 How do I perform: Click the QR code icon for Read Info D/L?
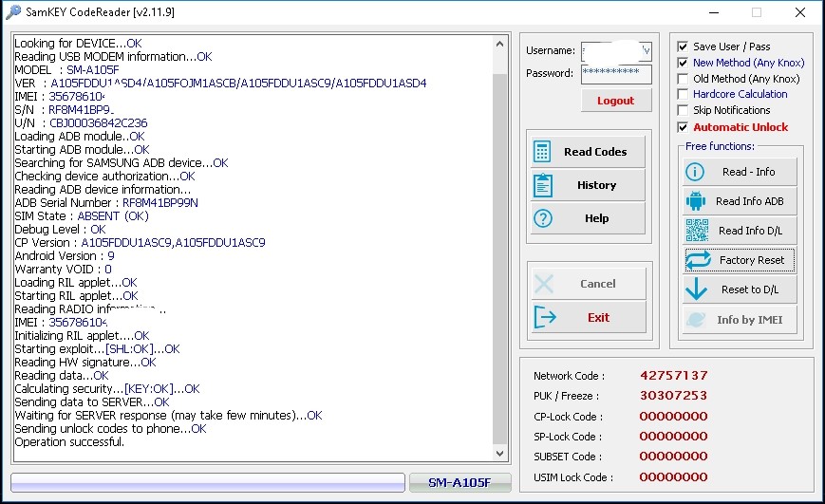point(697,231)
